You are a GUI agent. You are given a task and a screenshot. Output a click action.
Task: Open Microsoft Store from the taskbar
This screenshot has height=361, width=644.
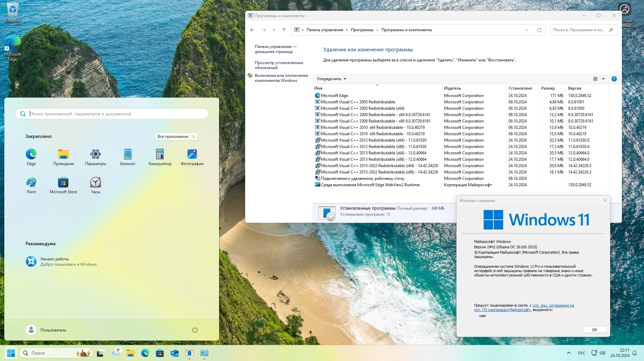point(160,353)
